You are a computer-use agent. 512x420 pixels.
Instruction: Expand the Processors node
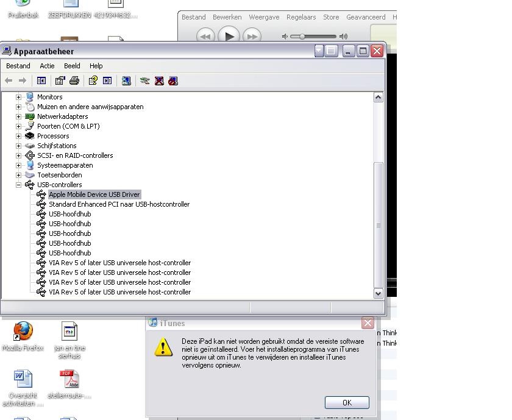pyautogui.click(x=19, y=136)
